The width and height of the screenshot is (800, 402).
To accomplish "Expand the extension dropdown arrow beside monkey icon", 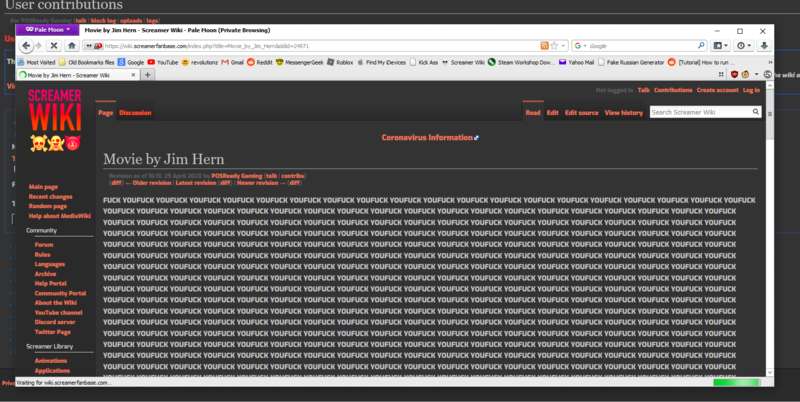I will click(756, 74).
